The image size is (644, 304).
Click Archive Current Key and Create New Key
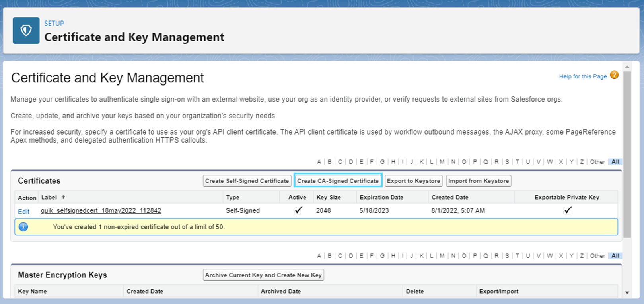pos(263,275)
